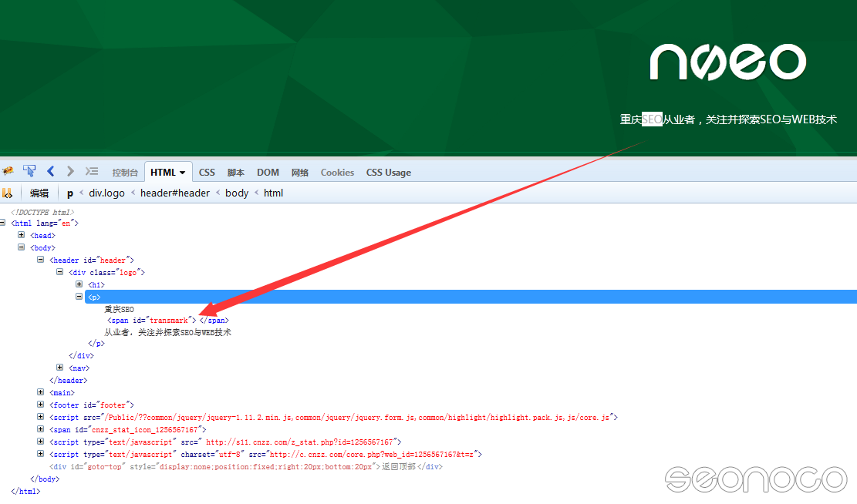This screenshot has width=857, height=504.
Task: Expand the nav node
Action: click(60, 368)
